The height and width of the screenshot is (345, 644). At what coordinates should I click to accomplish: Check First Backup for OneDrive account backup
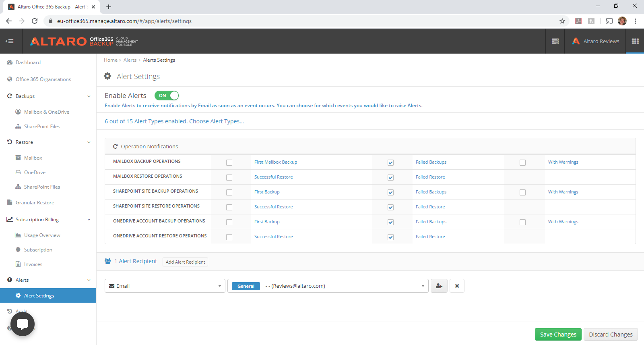coord(229,222)
